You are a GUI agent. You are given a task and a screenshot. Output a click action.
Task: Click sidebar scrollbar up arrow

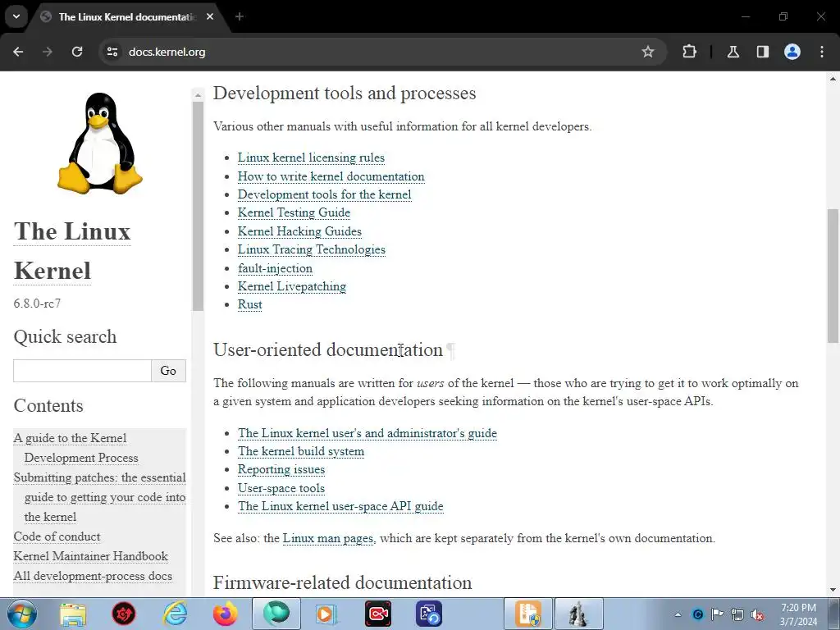coord(199,95)
